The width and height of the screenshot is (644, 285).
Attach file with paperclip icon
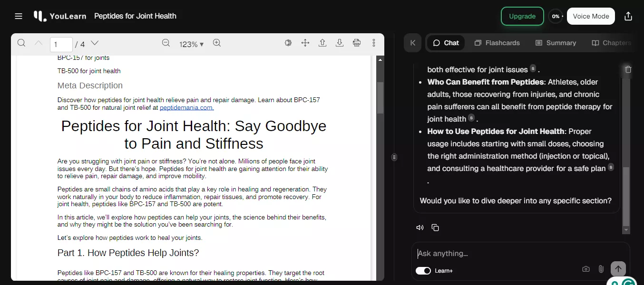coord(601,269)
